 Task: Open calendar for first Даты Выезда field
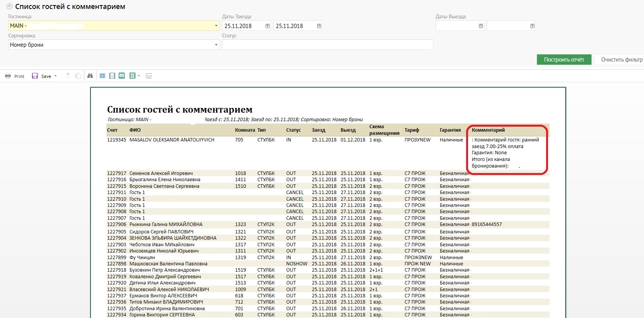point(481,26)
